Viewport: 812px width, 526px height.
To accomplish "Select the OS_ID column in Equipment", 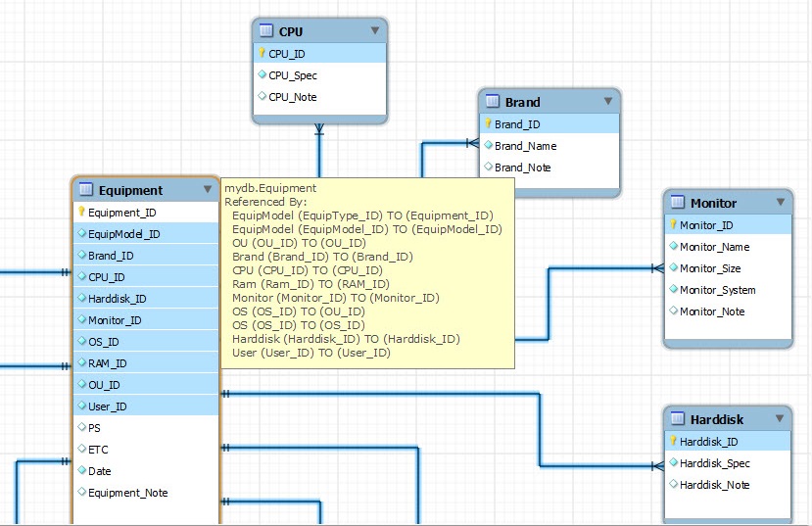I will 146,342.
